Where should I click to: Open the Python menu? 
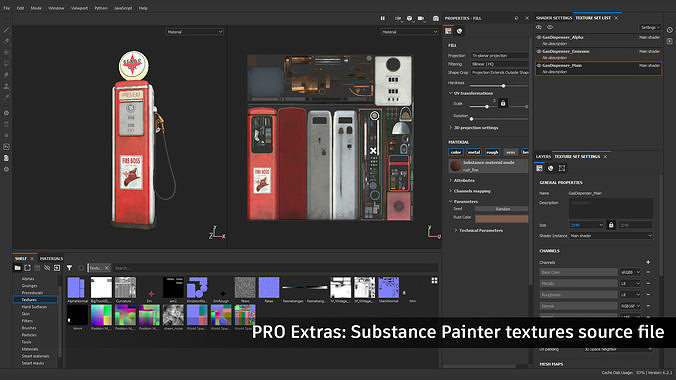tap(101, 8)
